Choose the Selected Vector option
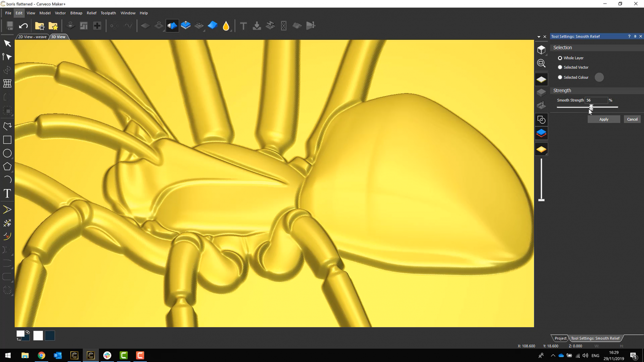The height and width of the screenshot is (362, 644). (x=560, y=67)
